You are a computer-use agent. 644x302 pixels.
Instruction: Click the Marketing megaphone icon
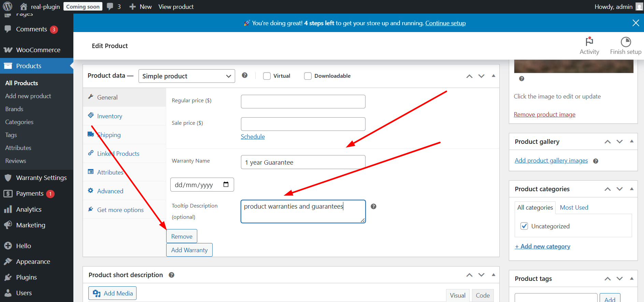tap(8, 225)
